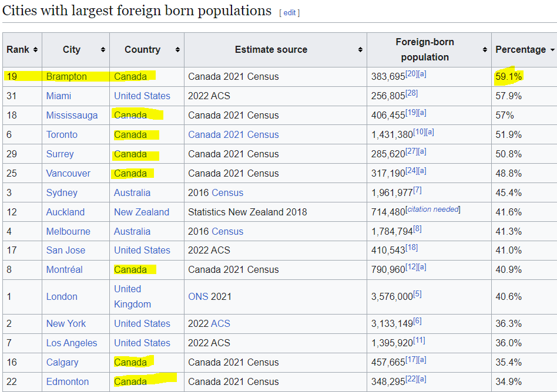
Task: Click the ONS source link
Action: (x=198, y=297)
